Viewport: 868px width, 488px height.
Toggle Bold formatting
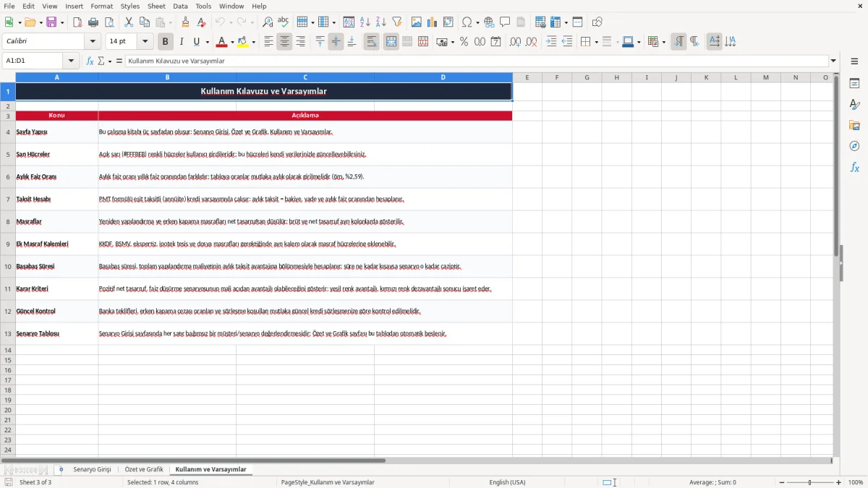coord(166,42)
